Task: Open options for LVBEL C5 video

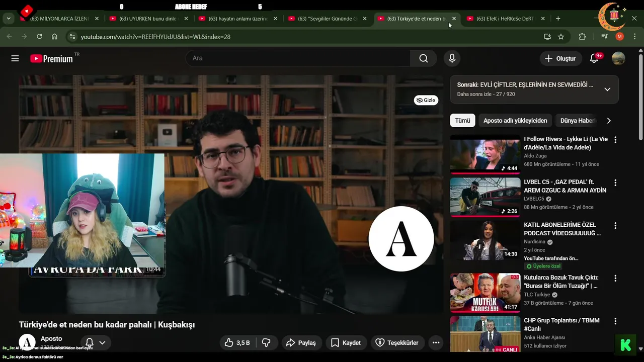Action: coord(615,183)
